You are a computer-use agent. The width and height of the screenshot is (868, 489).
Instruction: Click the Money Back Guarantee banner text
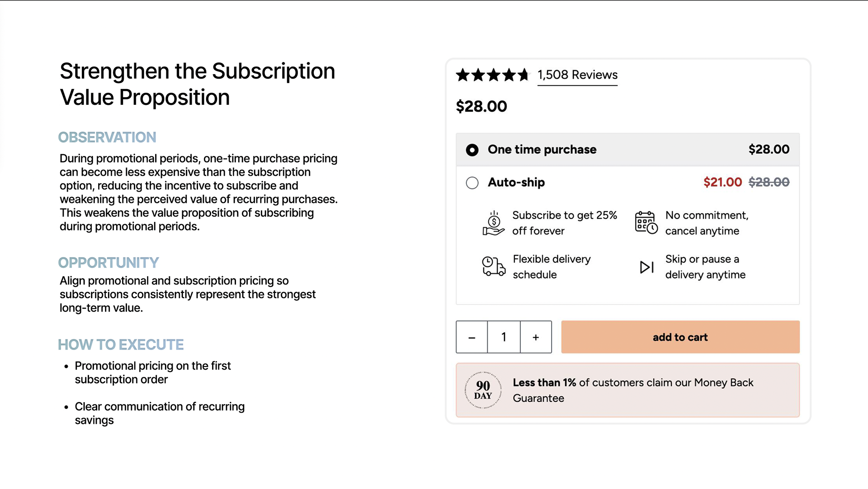click(x=633, y=390)
